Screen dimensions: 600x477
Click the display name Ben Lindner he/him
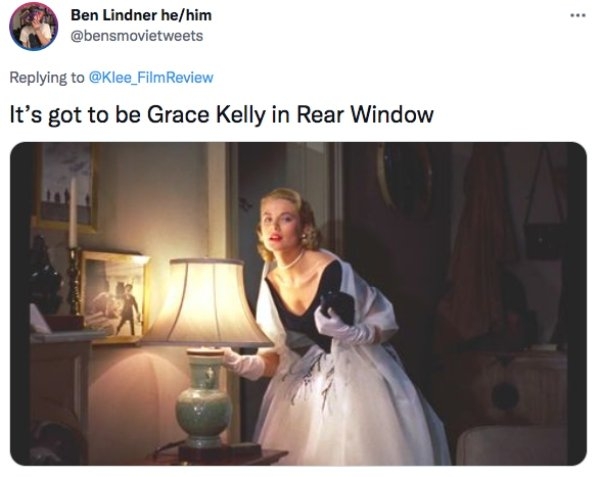click(x=141, y=15)
